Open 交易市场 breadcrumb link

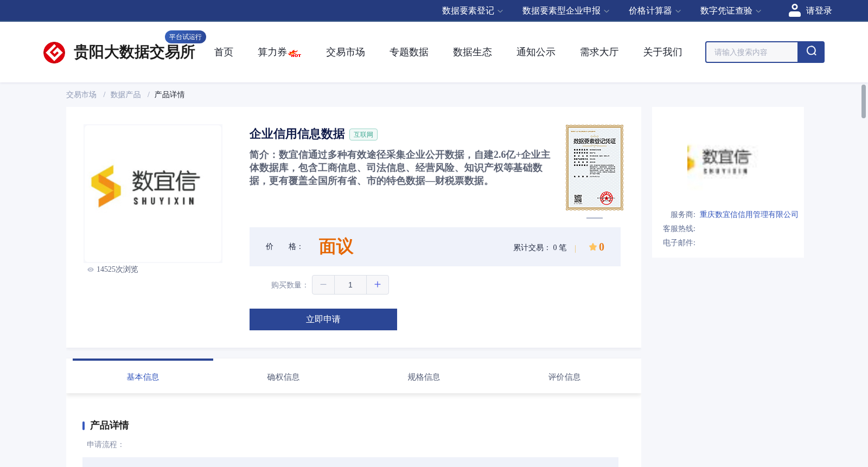81,95
